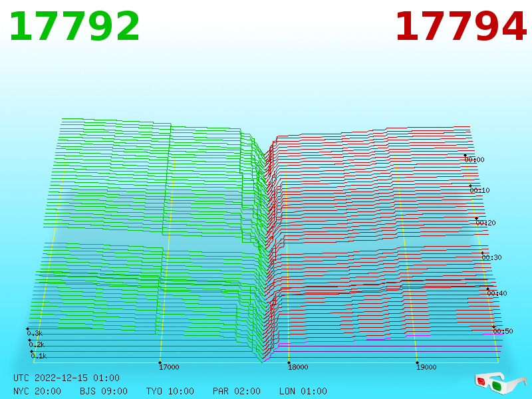
Task: Click the 19000 price axis label
Action: coord(426,367)
